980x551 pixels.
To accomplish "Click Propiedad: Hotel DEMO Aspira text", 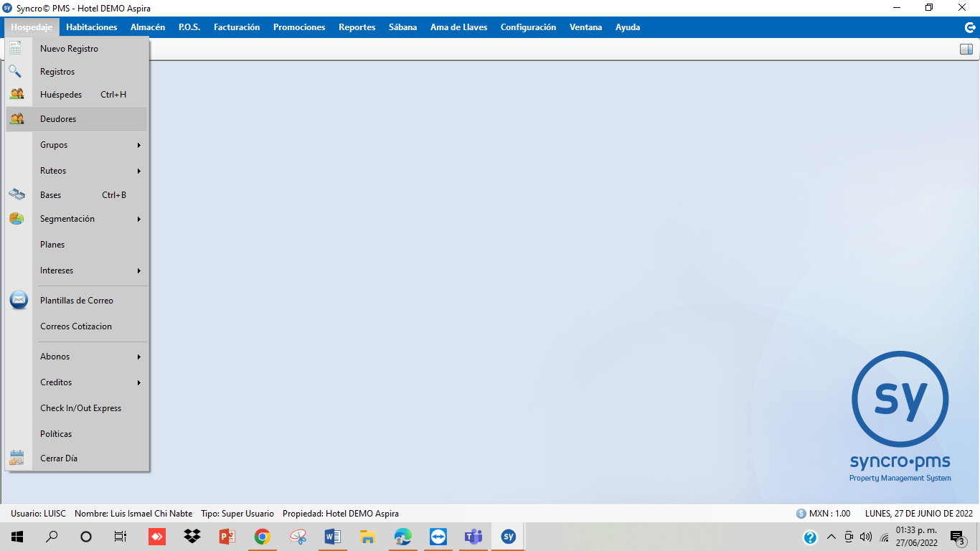I will pos(341,514).
